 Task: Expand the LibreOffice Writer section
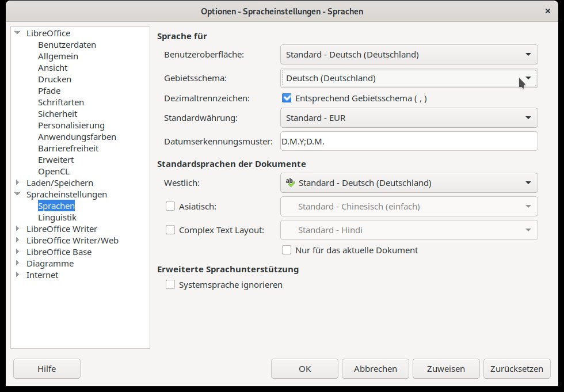[17, 229]
